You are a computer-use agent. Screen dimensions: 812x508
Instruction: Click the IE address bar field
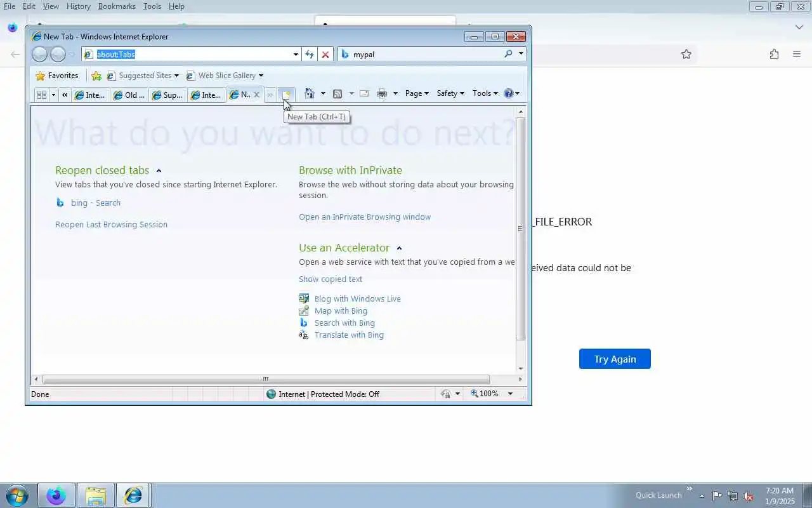click(x=190, y=55)
